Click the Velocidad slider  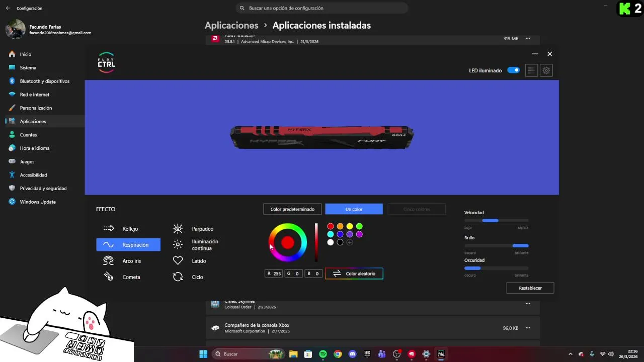point(497,221)
